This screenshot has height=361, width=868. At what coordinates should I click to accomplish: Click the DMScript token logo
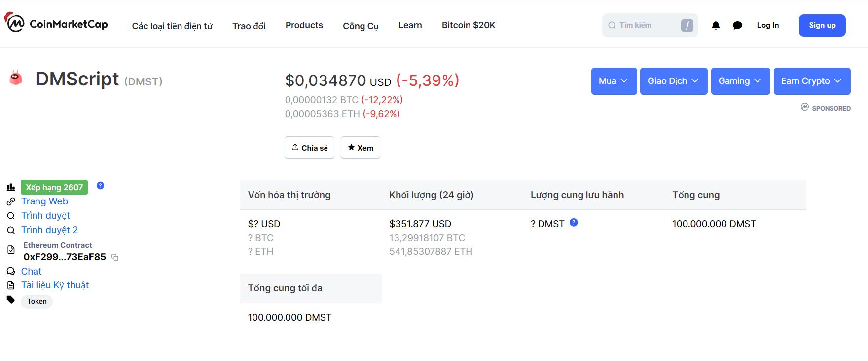pos(16,78)
